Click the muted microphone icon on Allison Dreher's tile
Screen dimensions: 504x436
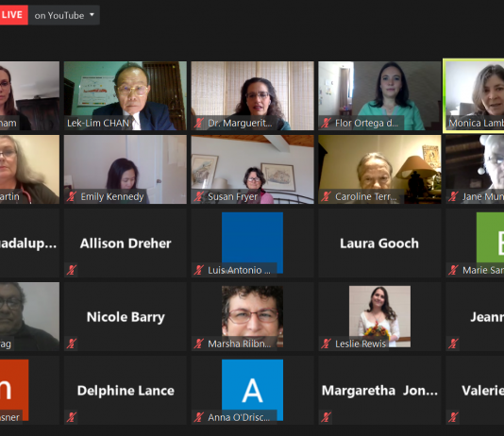[72, 270]
